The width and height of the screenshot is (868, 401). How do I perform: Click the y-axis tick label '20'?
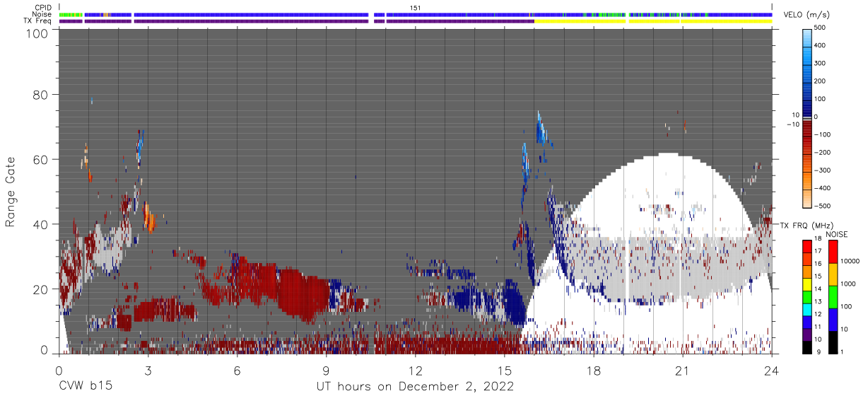[x=41, y=289]
